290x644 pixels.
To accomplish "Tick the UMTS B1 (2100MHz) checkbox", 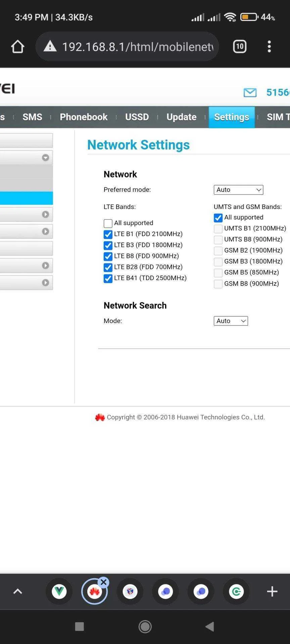I will pos(218,229).
